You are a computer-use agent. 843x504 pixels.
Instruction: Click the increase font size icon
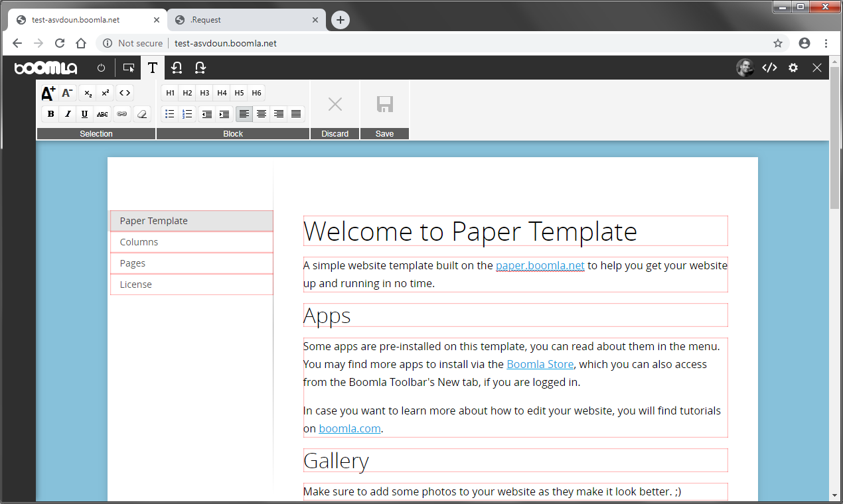(x=48, y=94)
